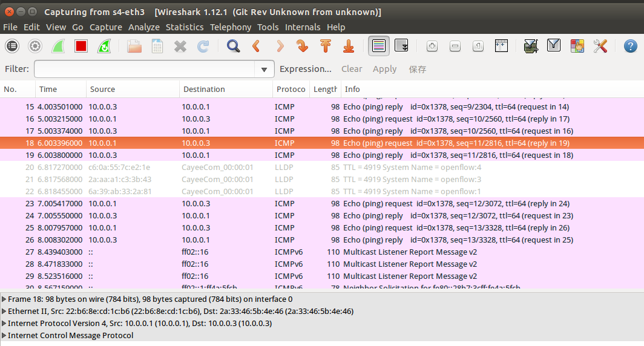The image size is (644, 346).
Task: Select packet 26 echo reply seq=13/3328
Action: (x=322, y=240)
